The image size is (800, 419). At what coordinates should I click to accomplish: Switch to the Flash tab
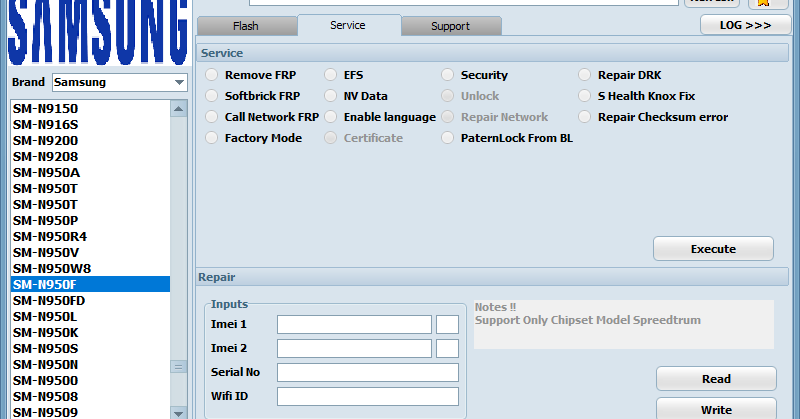pos(246,26)
